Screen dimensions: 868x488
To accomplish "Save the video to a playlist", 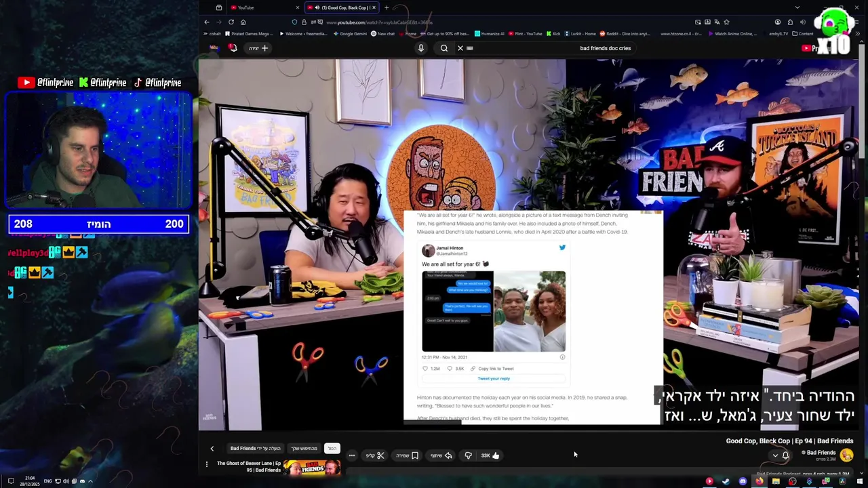I will tap(408, 455).
